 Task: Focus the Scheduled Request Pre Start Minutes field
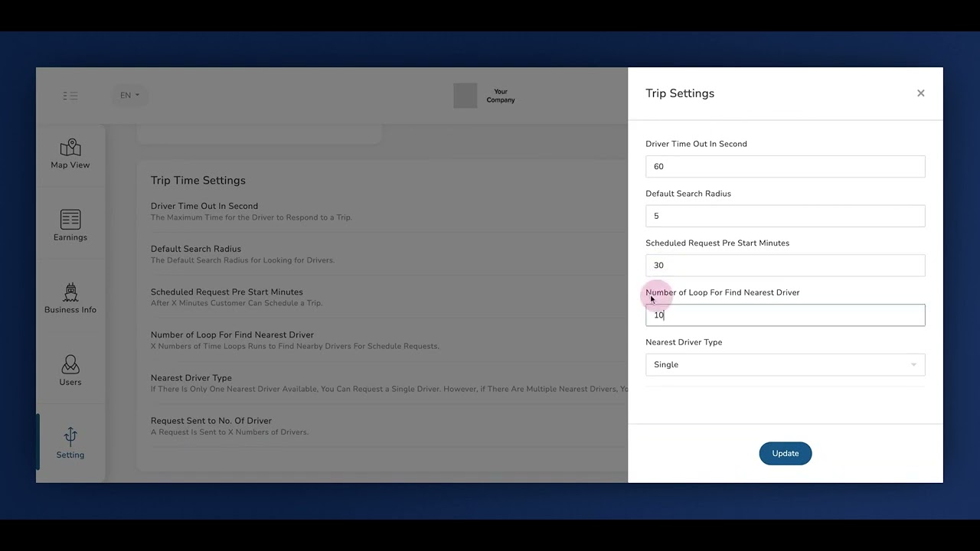coord(785,265)
